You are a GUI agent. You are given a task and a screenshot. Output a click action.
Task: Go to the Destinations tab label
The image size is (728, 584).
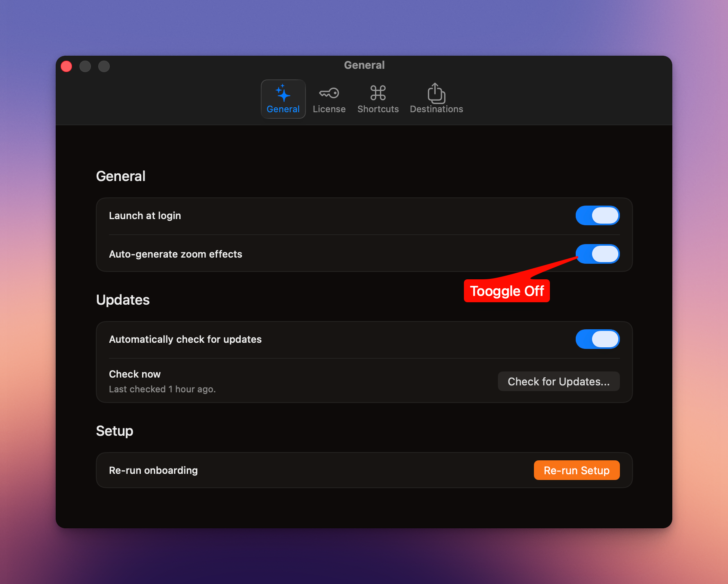tap(436, 109)
